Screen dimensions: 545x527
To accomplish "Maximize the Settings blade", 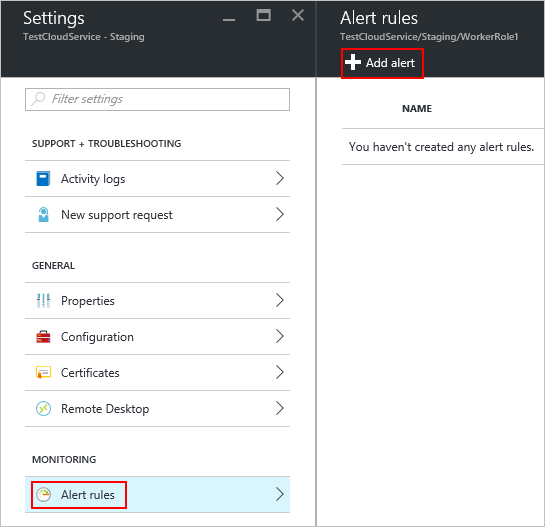I will click(x=263, y=15).
